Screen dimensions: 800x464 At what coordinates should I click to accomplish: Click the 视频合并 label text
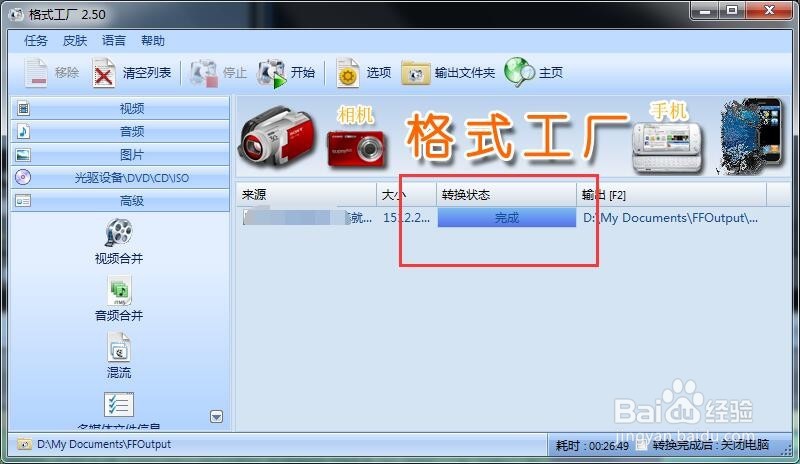[119, 259]
